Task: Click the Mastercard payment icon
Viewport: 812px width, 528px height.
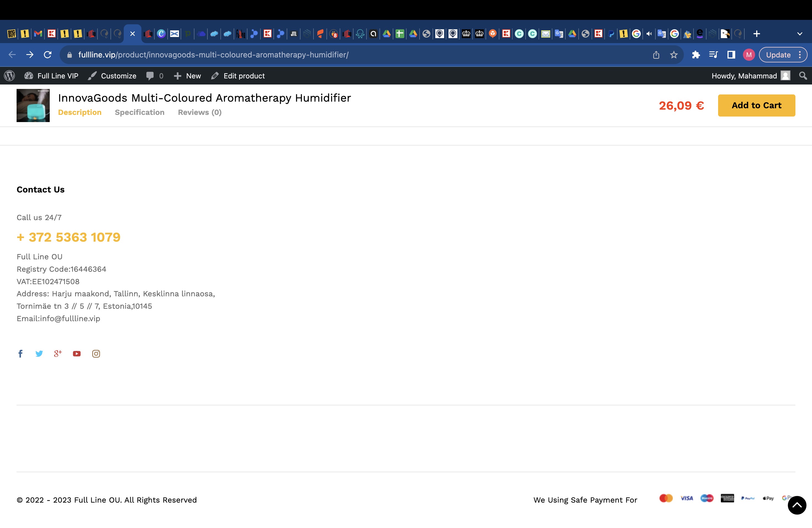Action: pyautogui.click(x=666, y=498)
